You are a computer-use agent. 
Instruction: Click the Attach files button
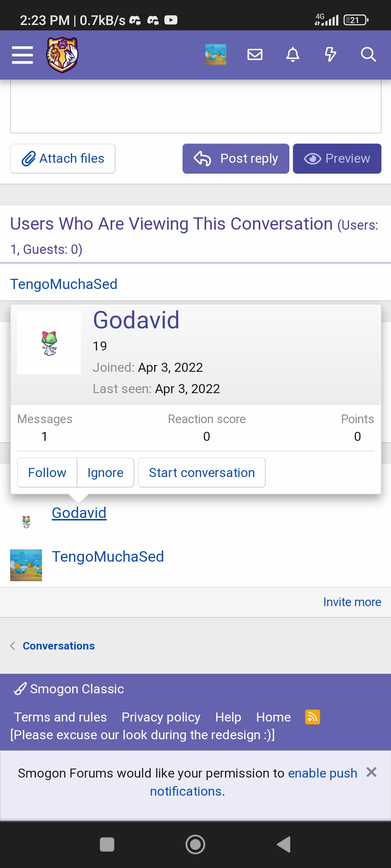point(63,159)
